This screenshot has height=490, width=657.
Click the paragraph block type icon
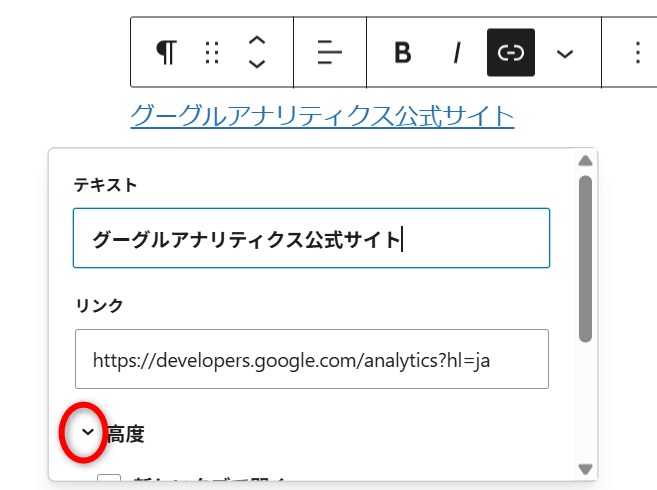[166, 52]
